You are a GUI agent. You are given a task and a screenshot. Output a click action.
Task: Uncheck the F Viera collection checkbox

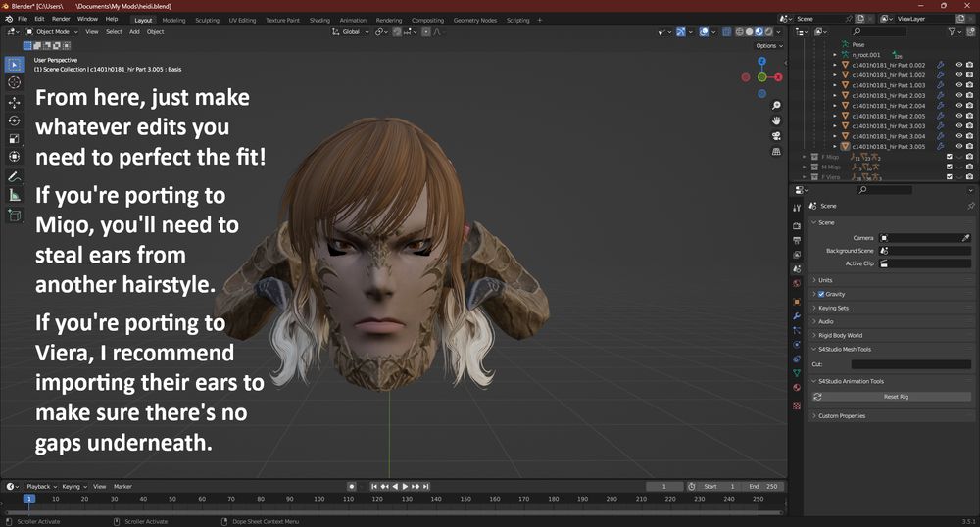(950, 176)
